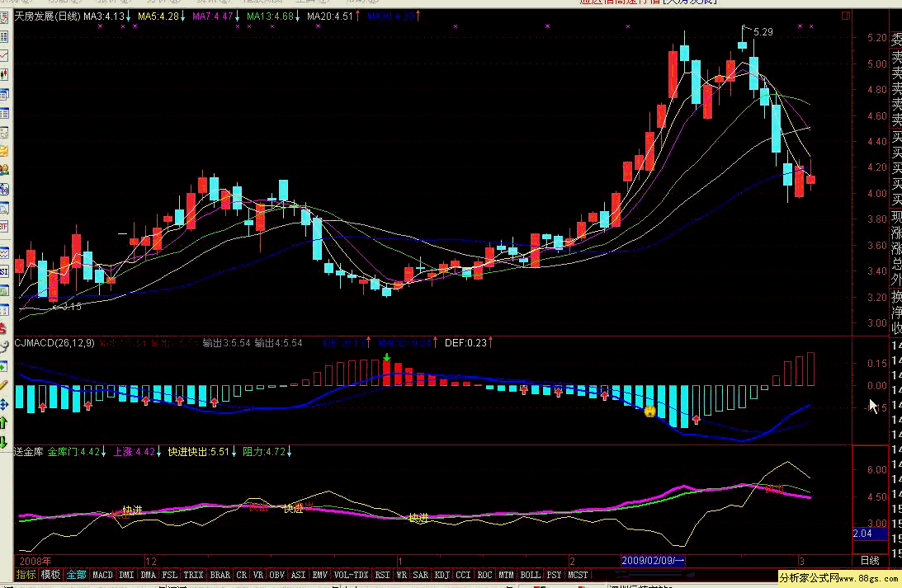The height and width of the screenshot is (588, 902).
Task: Click the cascaded windows icon in sidebar
Action: tap(4, 94)
